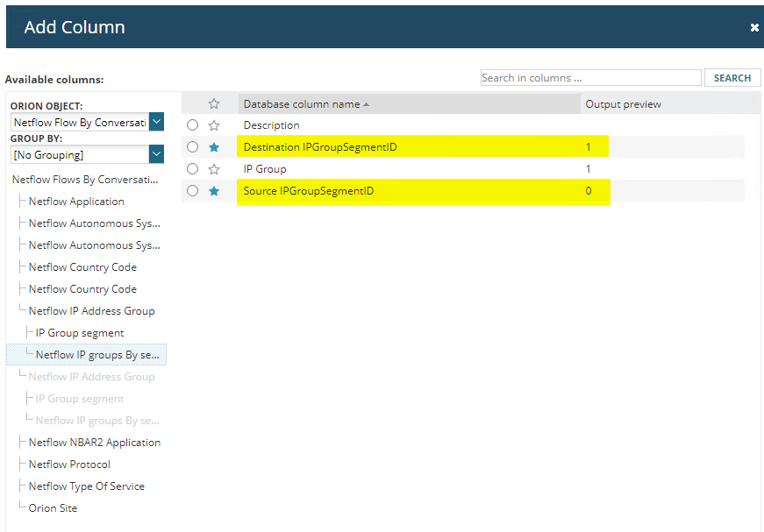Open the Orion Object dropdown
Image resolution: width=764 pixels, height=532 pixels.
click(x=156, y=122)
